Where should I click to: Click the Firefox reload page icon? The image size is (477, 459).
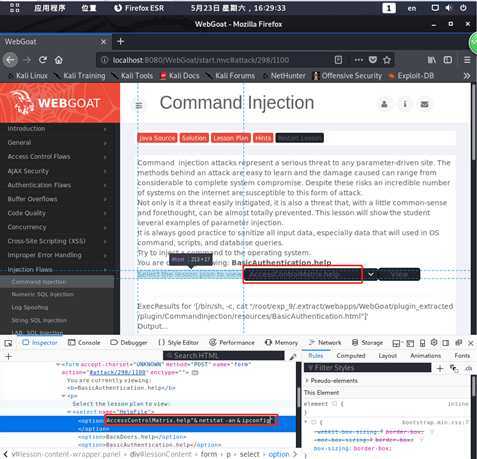(x=43, y=60)
